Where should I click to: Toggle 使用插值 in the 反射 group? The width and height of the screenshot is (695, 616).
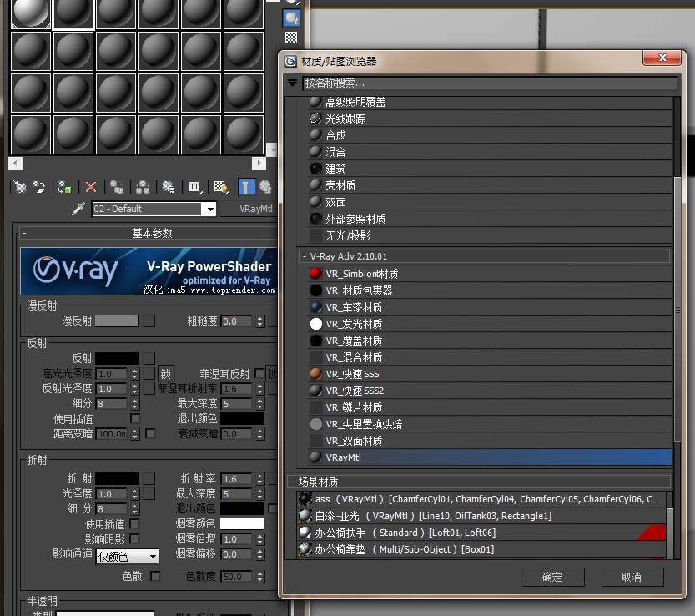click(x=135, y=418)
